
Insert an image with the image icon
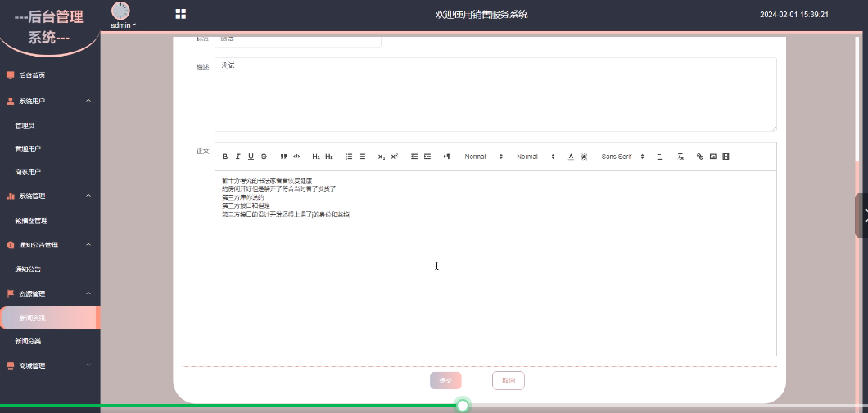click(x=713, y=157)
